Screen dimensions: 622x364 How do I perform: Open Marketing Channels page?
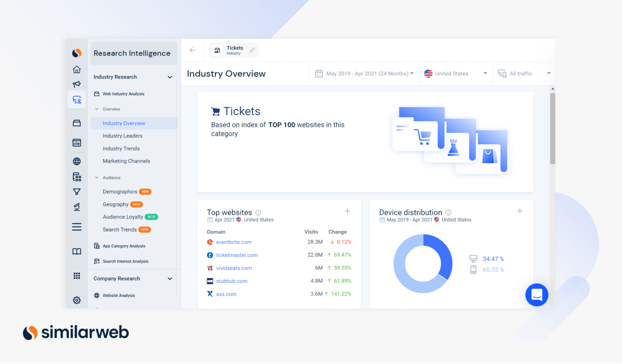tap(126, 161)
